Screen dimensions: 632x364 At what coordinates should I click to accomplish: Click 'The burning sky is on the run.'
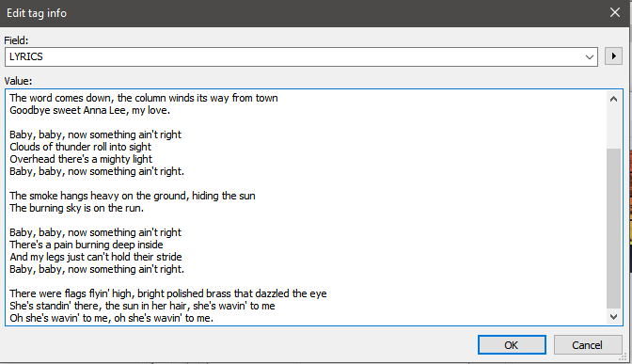[76, 208]
